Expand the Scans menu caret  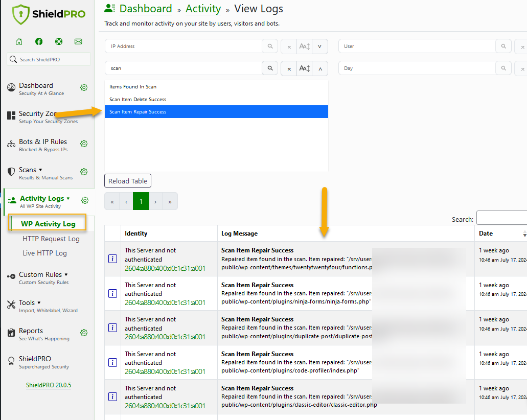pos(41,170)
